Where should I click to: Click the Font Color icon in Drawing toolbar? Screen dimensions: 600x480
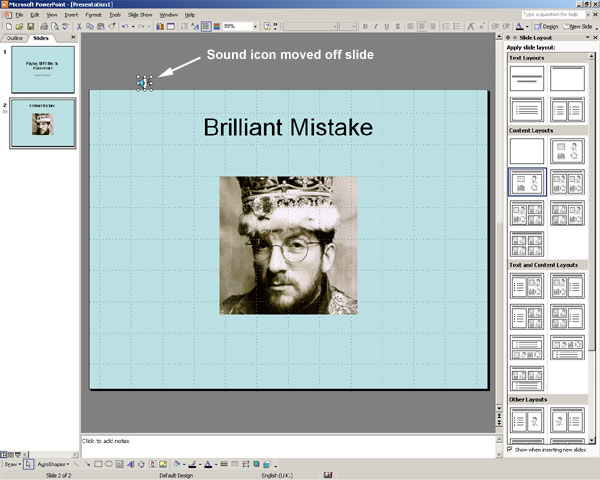[x=209, y=464]
